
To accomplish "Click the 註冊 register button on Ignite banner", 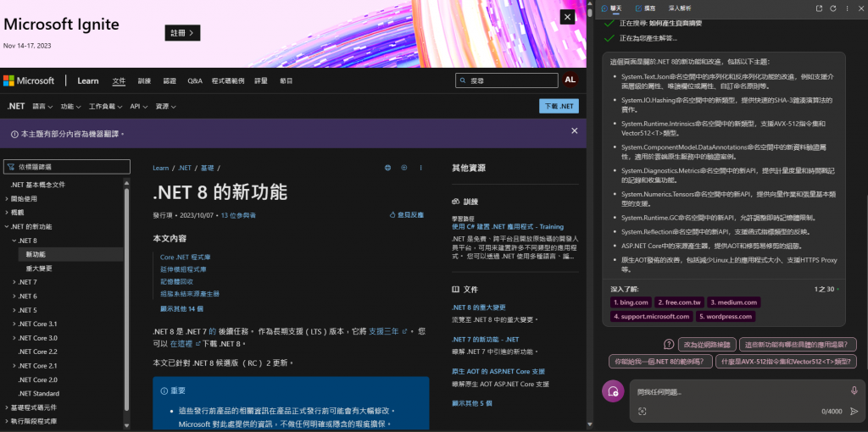I will 183,33.
